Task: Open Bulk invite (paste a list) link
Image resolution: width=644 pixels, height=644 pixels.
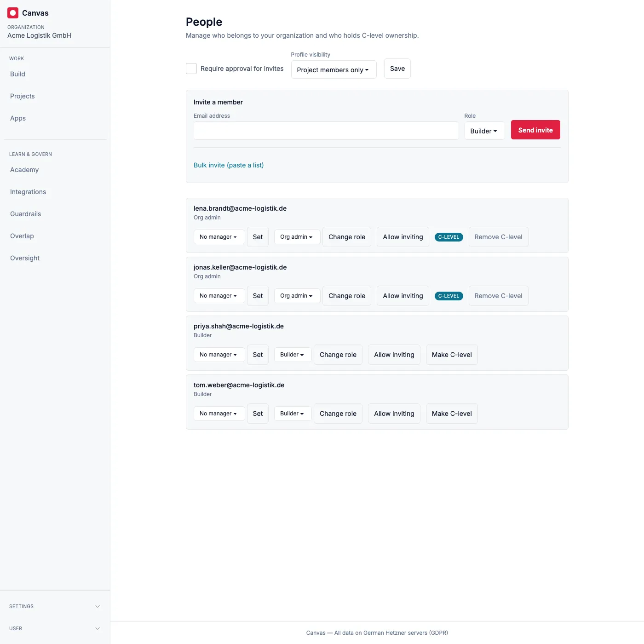Action: (x=229, y=165)
